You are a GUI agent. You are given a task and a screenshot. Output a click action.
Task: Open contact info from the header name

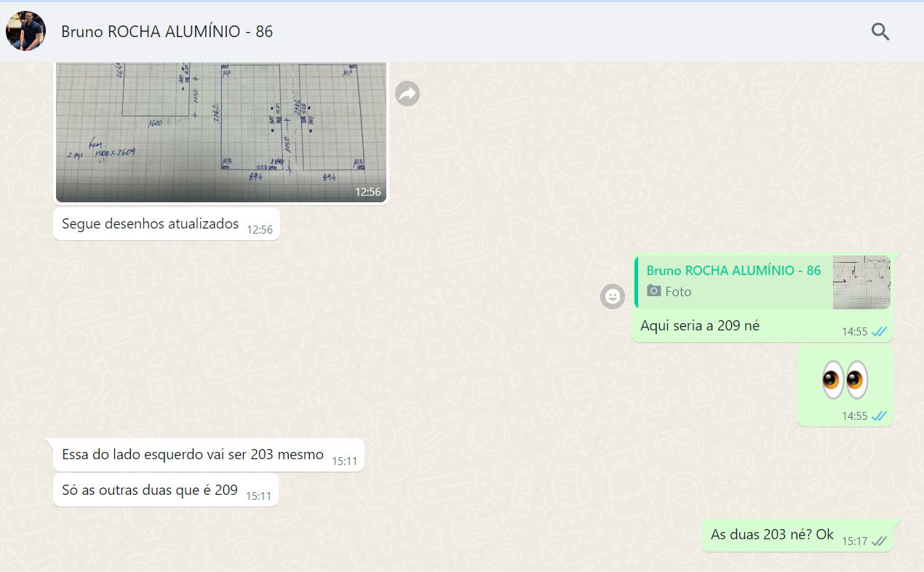coord(167,31)
